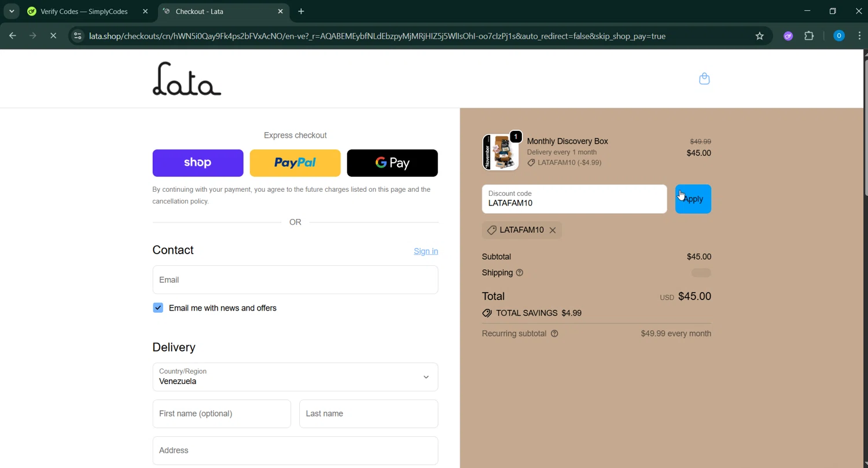Open the Chrome three-dot menu
The image size is (868, 468).
click(x=859, y=36)
